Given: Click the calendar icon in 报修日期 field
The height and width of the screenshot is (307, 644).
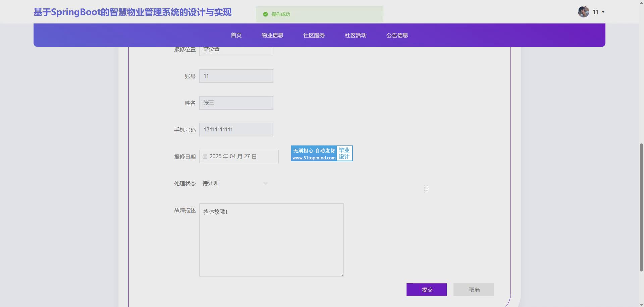Looking at the screenshot, I should pyautogui.click(x=205, y=157).
